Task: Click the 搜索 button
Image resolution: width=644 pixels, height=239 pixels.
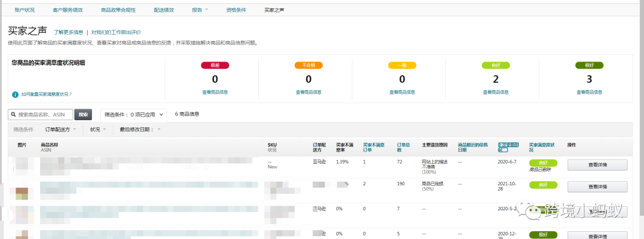Action: [x=83, y=114]
